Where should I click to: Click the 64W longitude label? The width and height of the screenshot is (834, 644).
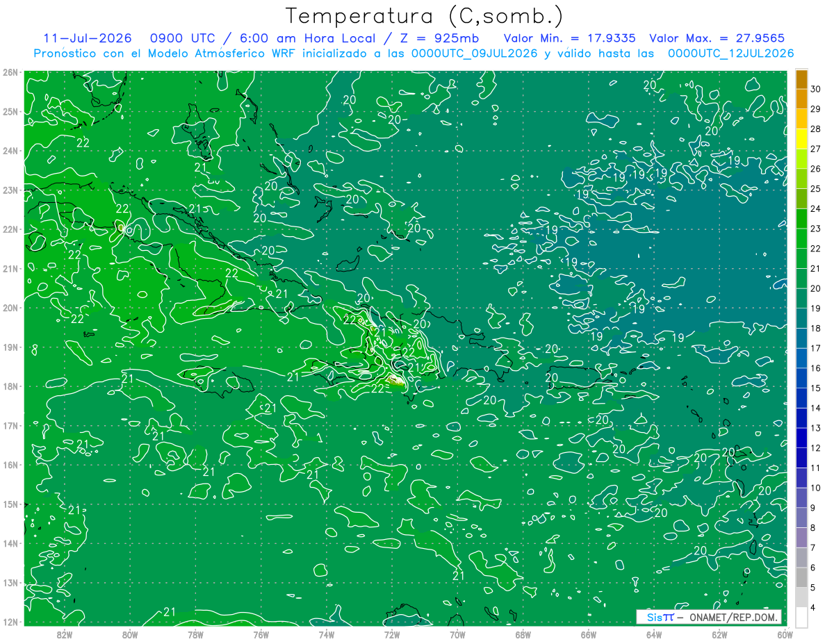pos(653,634)
